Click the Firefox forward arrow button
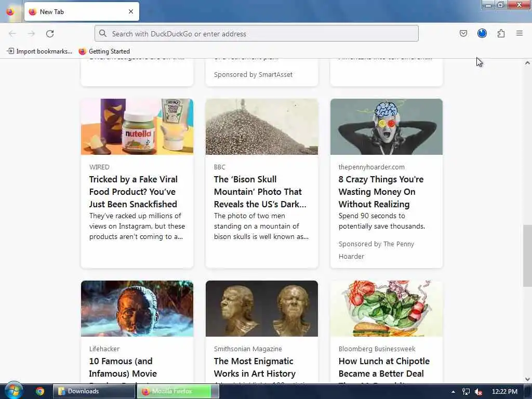The width and height of the screenshot is (532, 399). click(x=31, y=33)
